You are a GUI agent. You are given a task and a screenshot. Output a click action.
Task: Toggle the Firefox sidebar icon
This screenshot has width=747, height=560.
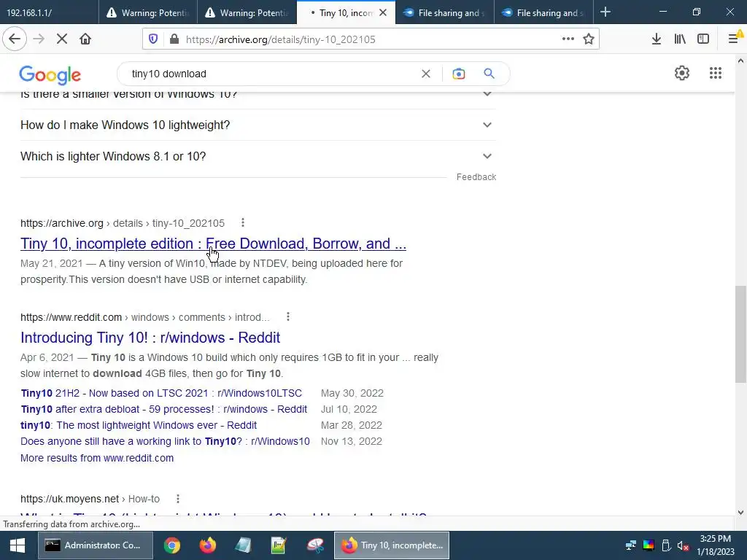tap(703, 39)
